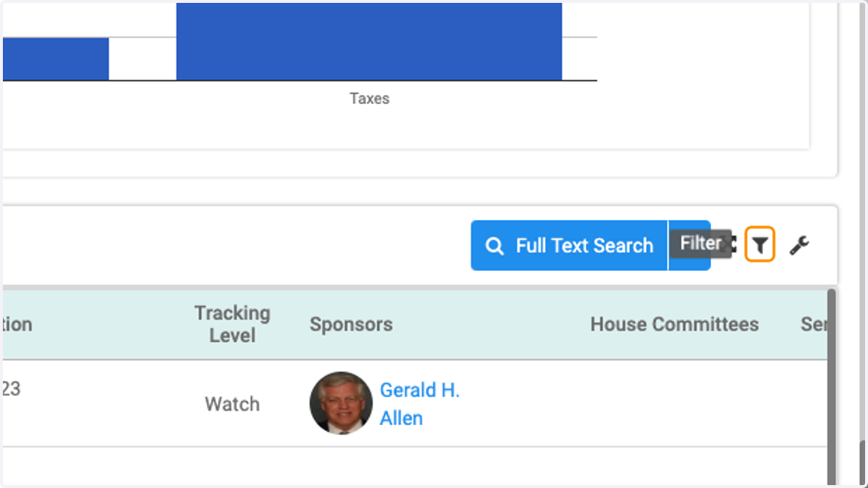Click the smaller blue bar in chart
The image size is (868, 488).
click(x=56, y=59)
